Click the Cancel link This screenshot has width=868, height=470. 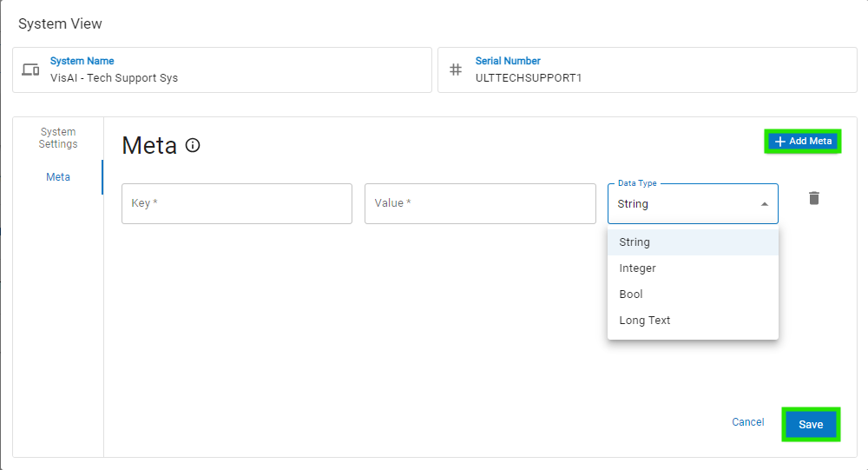(x=747, y=422)
